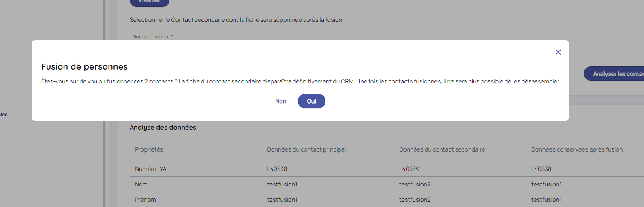
Task: Close the Fusion de personnes dialog
Action: pyautogui.click(x=558, y=52)
